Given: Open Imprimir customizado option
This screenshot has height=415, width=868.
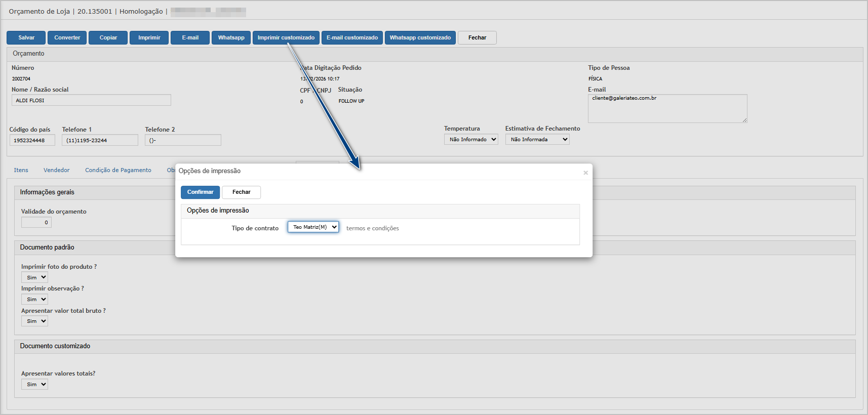Looking at the screenshot, I should pyautogui.click(x=286, y=38).
